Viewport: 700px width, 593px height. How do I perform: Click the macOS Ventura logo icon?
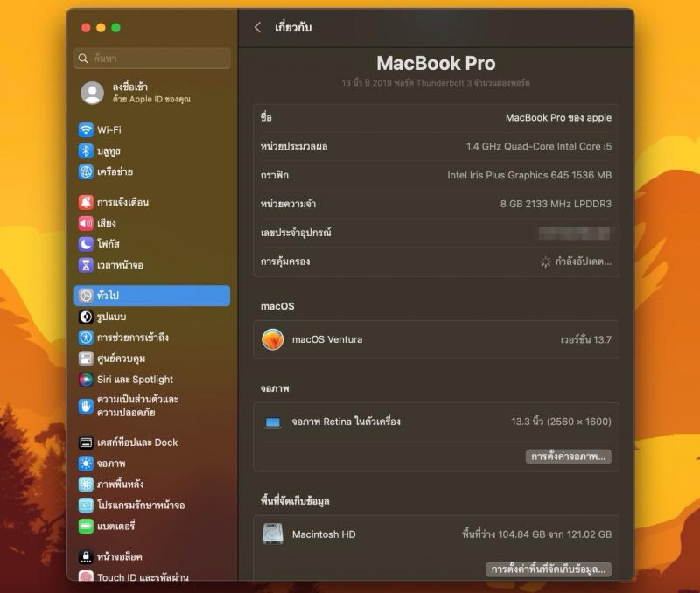[273, 339]
